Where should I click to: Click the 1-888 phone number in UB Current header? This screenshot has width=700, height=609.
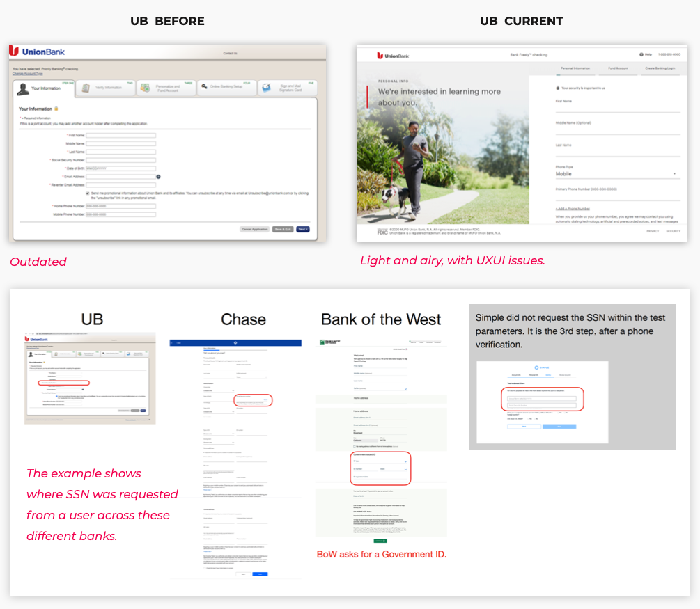pos(669,54)
